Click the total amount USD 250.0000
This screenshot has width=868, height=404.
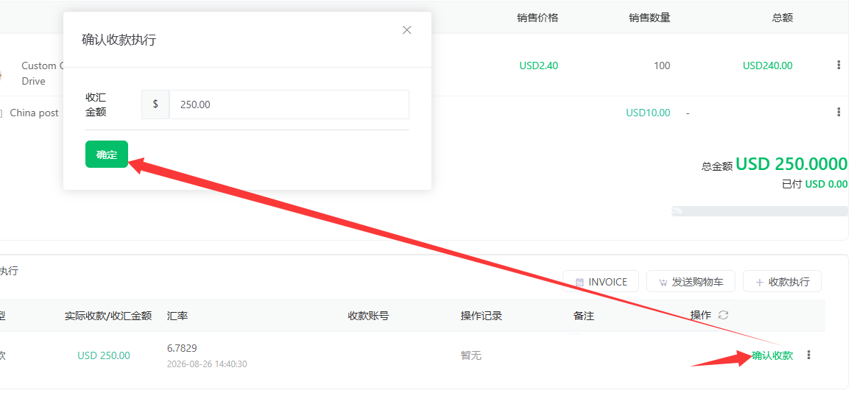click(x=791, y=164)
